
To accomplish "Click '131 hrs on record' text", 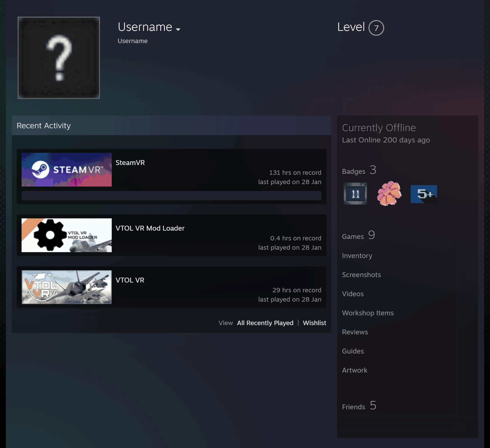I will [x=295, y=173].
